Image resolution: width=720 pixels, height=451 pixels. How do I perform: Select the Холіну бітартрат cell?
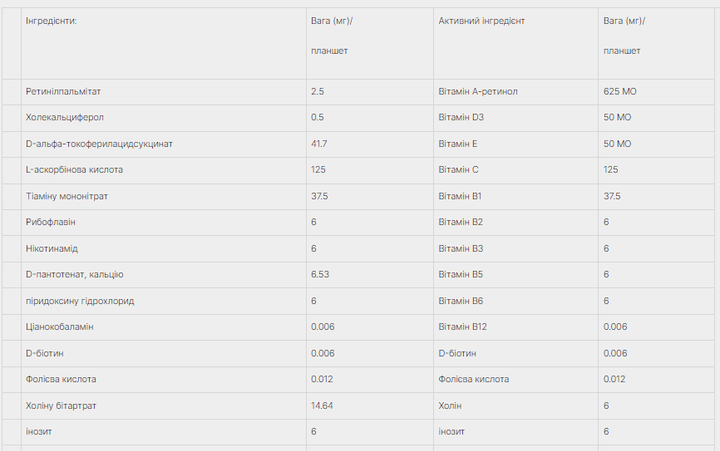(x=163, y=406)
